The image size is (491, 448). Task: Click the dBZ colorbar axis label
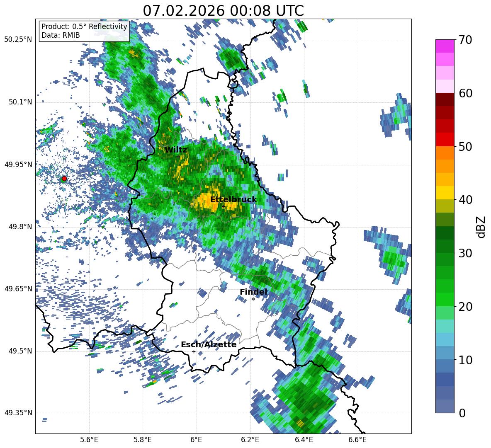click(x=481, y=227)
